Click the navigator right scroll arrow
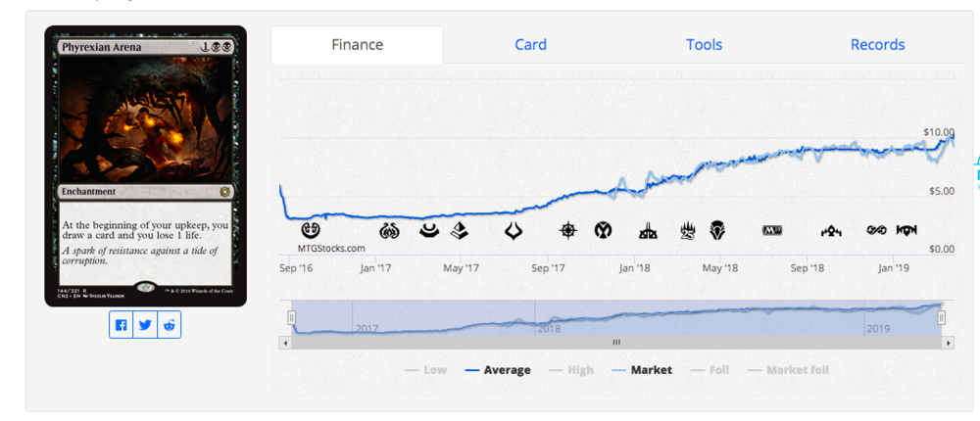The width and height of the screenshot is (980, 421). [x=948, y=343]
